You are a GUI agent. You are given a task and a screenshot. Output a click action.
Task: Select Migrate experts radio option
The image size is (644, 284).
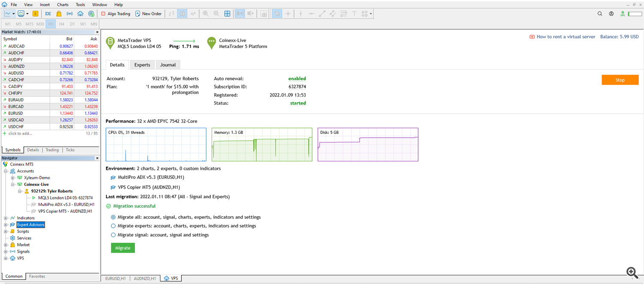[x=113, y=226]
